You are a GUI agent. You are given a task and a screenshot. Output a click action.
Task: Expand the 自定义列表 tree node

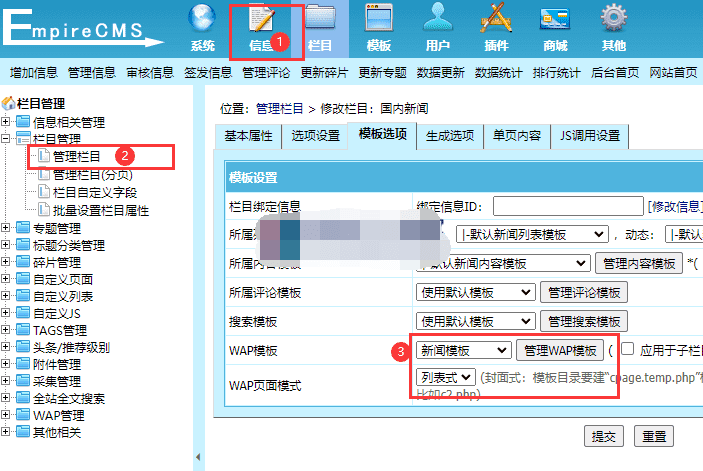[5, 296]
